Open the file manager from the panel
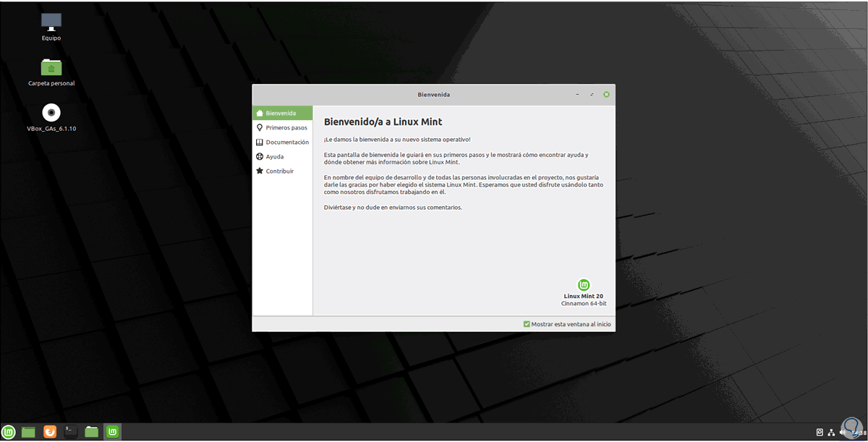868x442 pixels. point(91,432)
